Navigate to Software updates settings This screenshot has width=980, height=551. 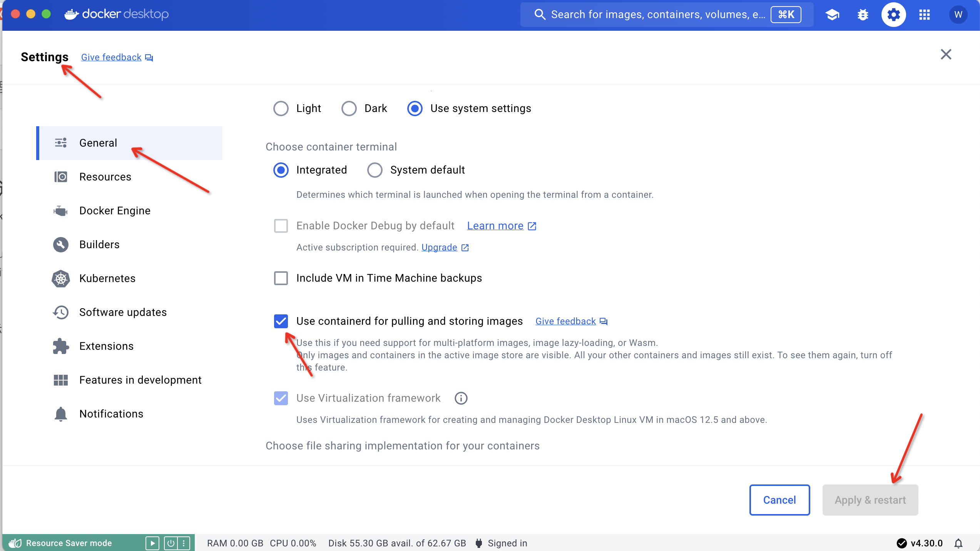[123, 312]
